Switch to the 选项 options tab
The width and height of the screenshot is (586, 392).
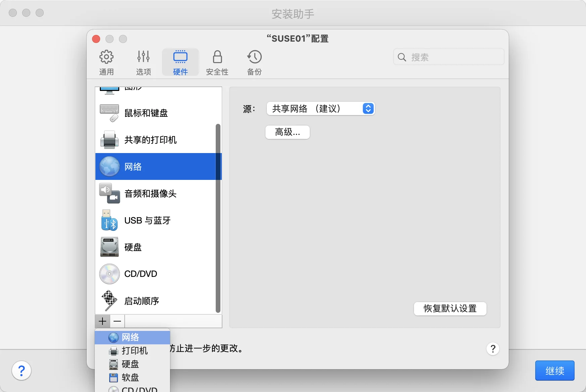(143, 62)
